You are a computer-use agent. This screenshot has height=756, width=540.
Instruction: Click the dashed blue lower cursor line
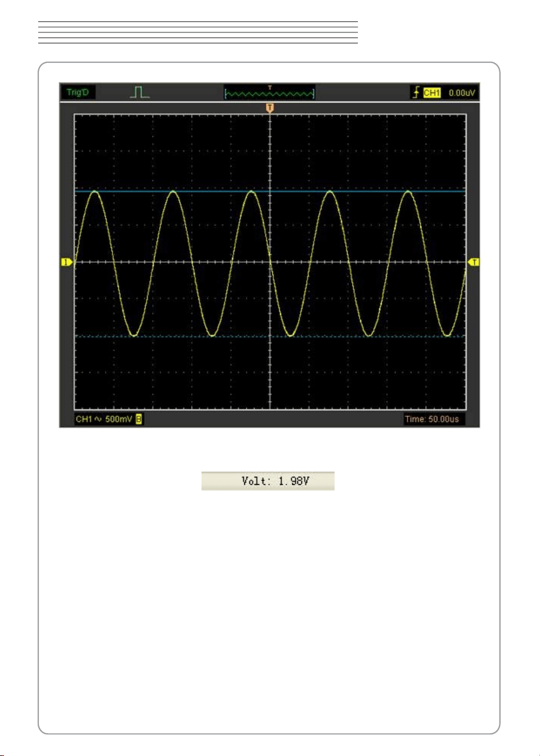[x=270, y=336]
